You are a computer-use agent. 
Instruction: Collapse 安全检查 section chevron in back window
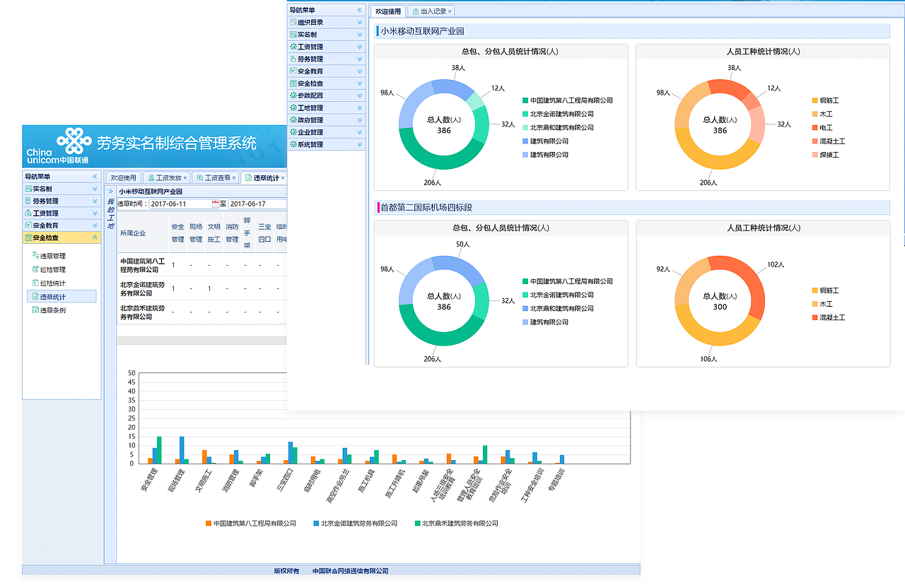coord(95,237)
